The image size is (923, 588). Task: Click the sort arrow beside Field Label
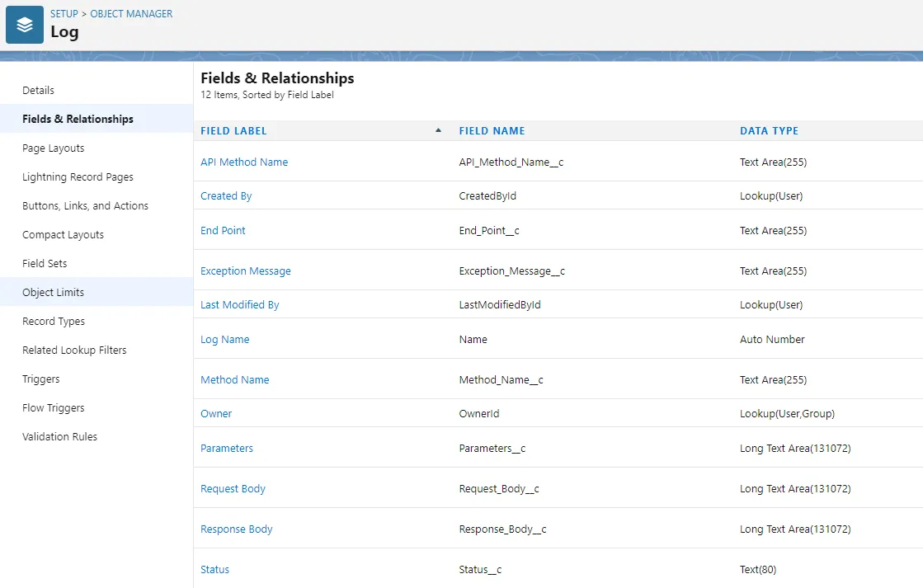point(438,130)
